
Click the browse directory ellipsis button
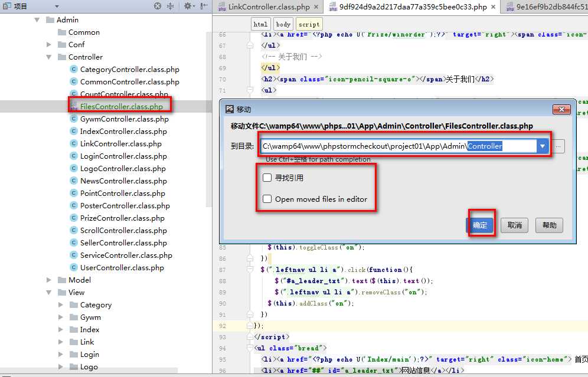pyautogui.click(x=558, y=146)
